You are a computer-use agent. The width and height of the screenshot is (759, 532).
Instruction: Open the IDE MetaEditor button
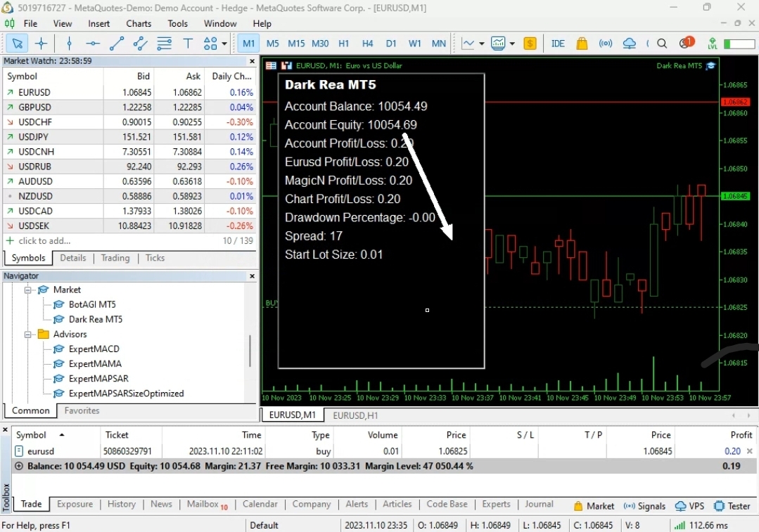558,44
